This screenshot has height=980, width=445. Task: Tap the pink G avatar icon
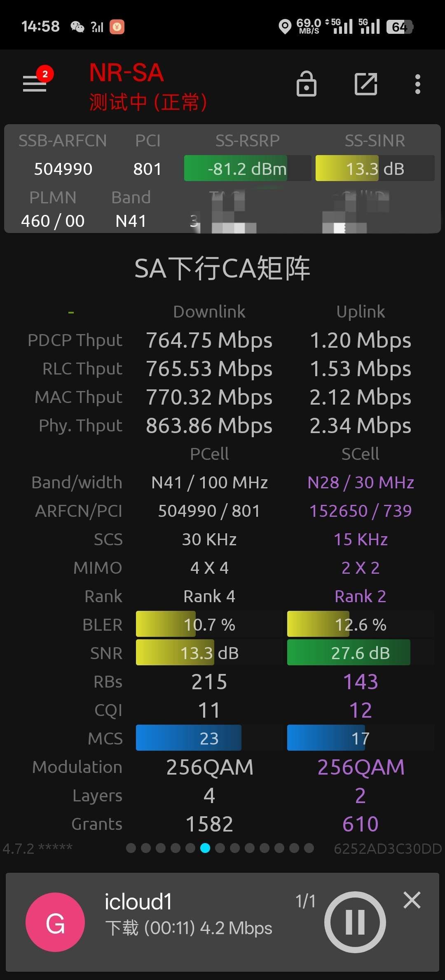pyautogui.click(x=55, y=922)
